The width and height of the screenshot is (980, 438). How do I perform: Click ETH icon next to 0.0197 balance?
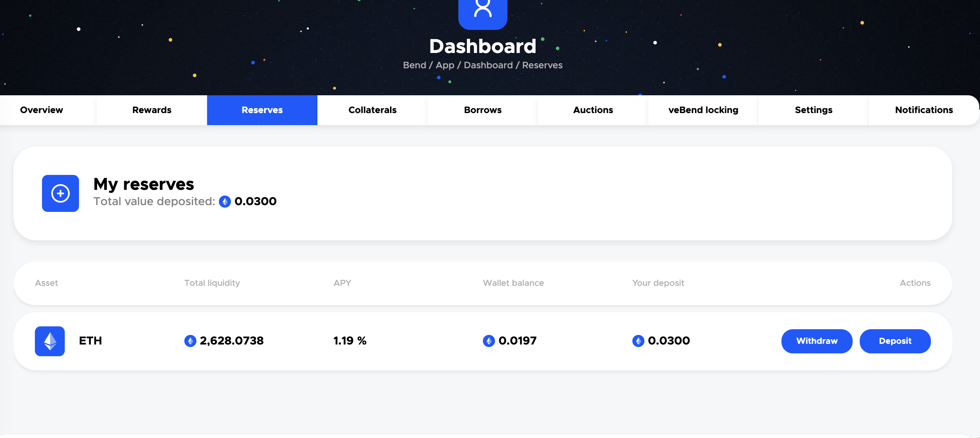pos(489,341)
